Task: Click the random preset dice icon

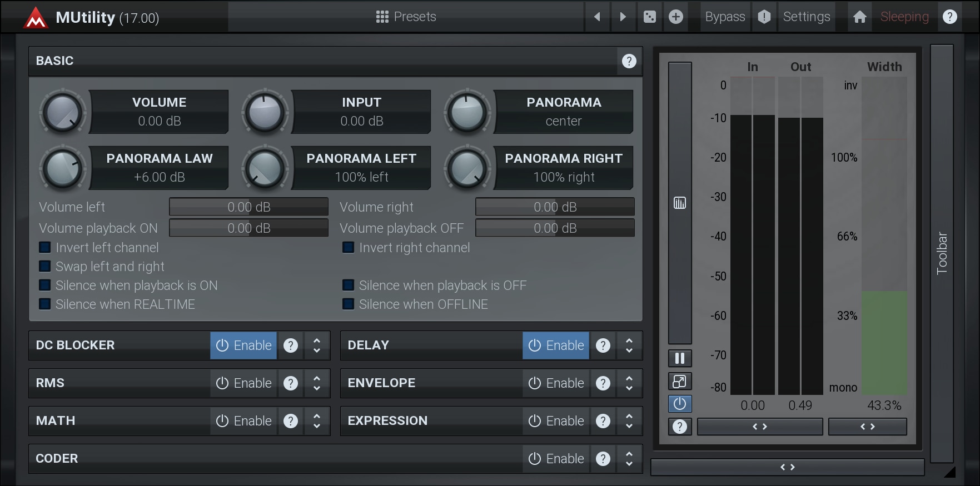Action: click(649, 17)
